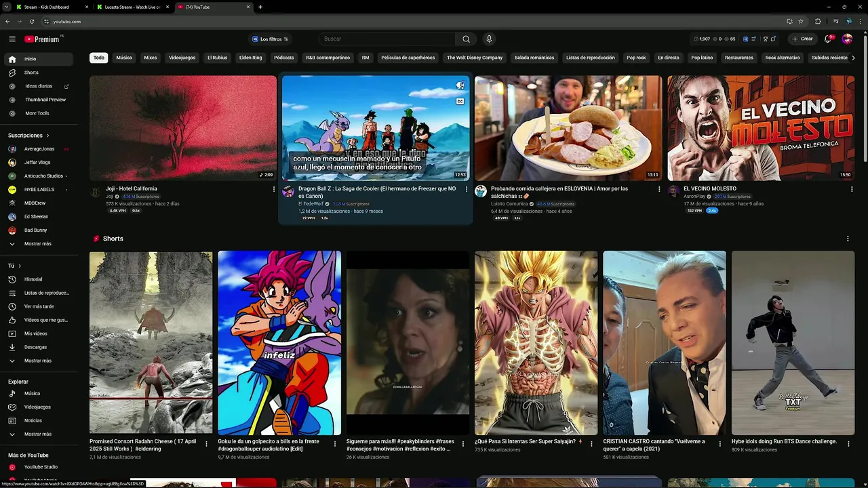Click the search magnifier button
The height and width of the screenshot is (488, 868).
[x=466, y=39]
